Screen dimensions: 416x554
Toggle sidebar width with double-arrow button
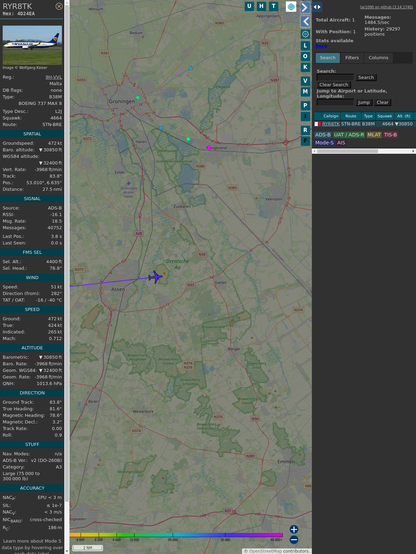317,7
